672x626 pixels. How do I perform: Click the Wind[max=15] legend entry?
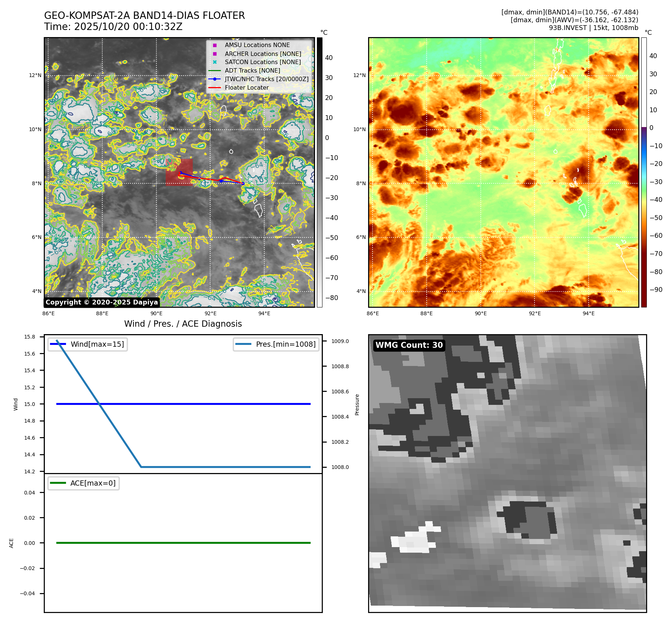(x=88, y=344)
